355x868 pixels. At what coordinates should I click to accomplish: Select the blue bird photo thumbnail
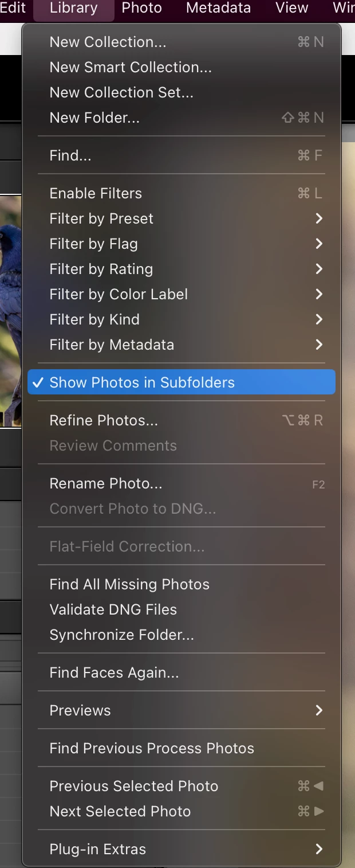[x=10, y=311]
